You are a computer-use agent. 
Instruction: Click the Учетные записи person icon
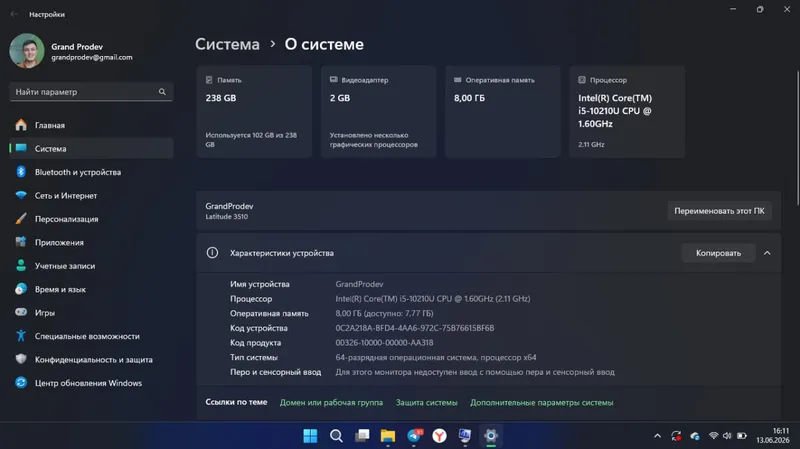(21, 265)
